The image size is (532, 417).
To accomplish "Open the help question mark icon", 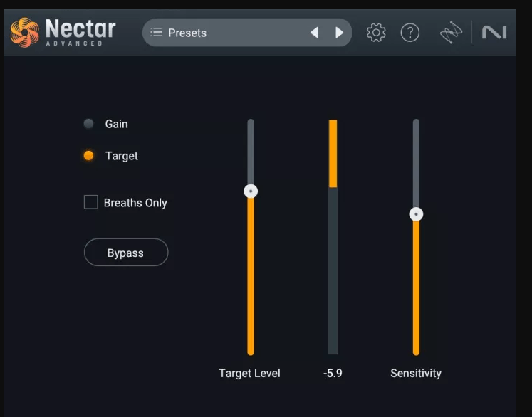I will point(410,33).
